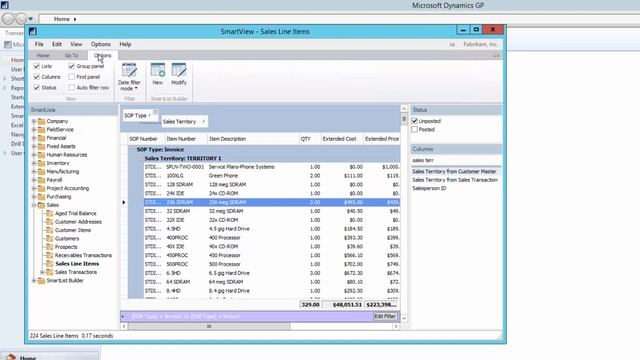
Task: Click the Prospects list icon
Action: point(50,247)
